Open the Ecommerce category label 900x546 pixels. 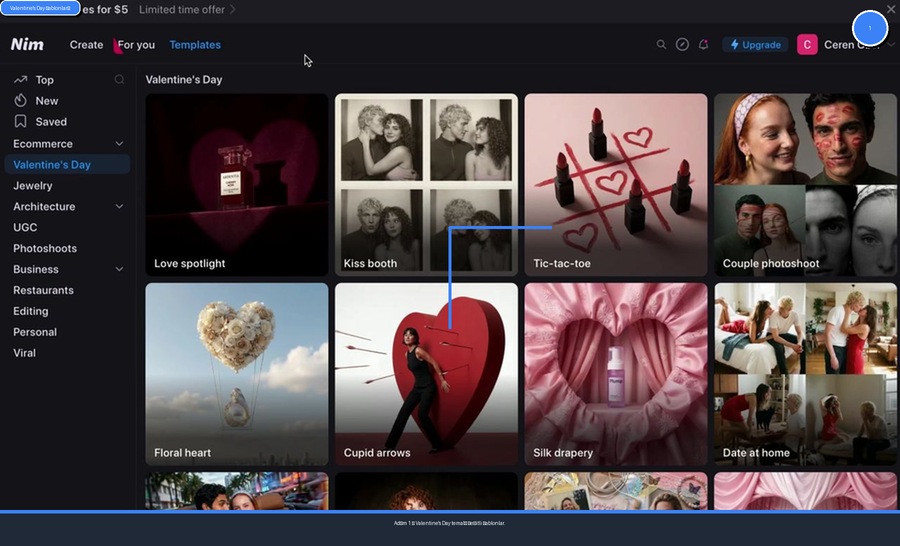click(x=43, y=144)
